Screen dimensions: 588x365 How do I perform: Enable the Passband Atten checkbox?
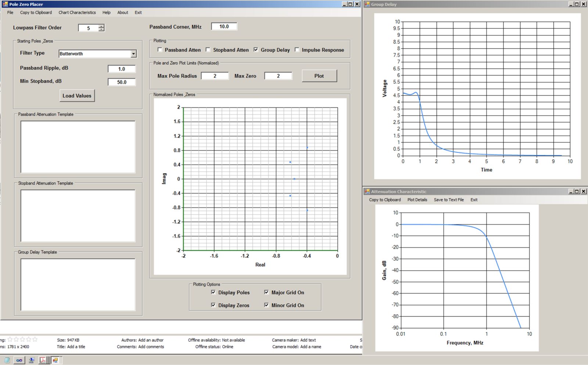tap(160, 50)
